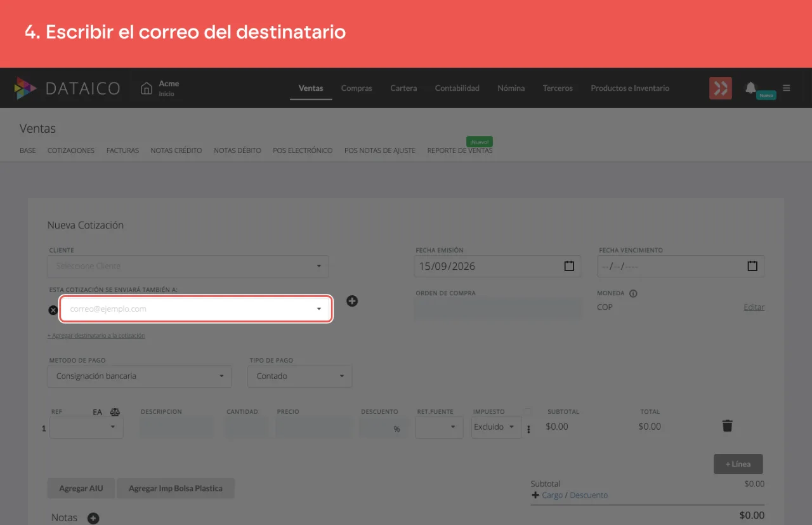Add a note with the Notas plus icon
Viewport: 812px width, 525px height.
(x=93, y=519)
